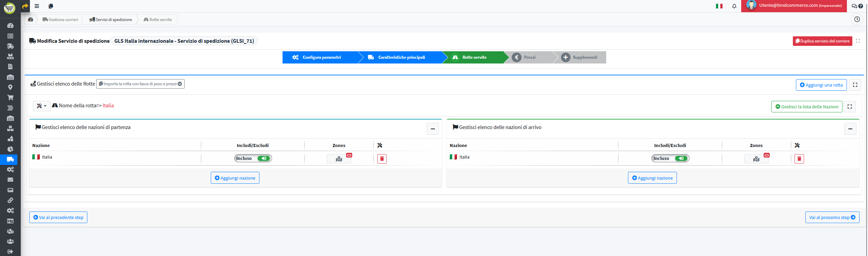
Task: Click Vai al prossimo step button
Action: 832,217
